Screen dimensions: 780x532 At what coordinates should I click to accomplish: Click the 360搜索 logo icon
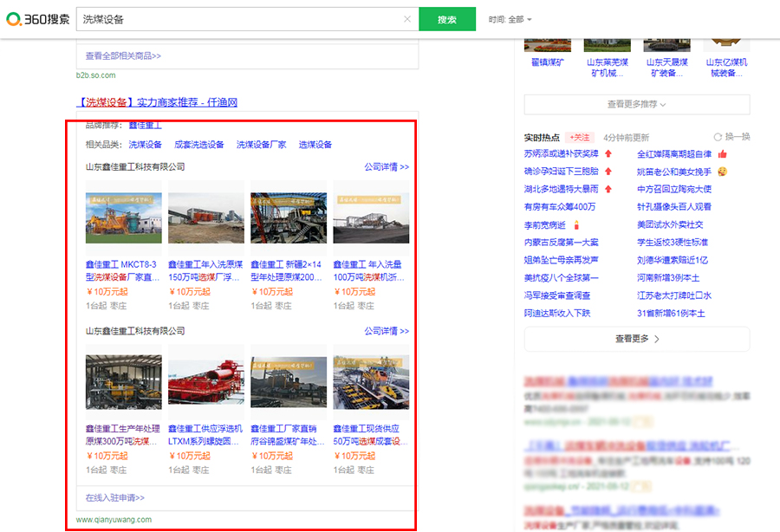(x=13, y=19)
